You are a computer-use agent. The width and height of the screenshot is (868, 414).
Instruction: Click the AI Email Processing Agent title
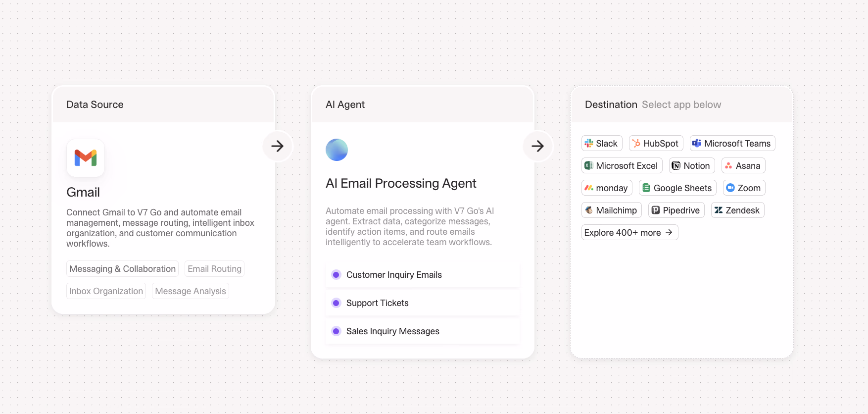[x=401, y=183]
